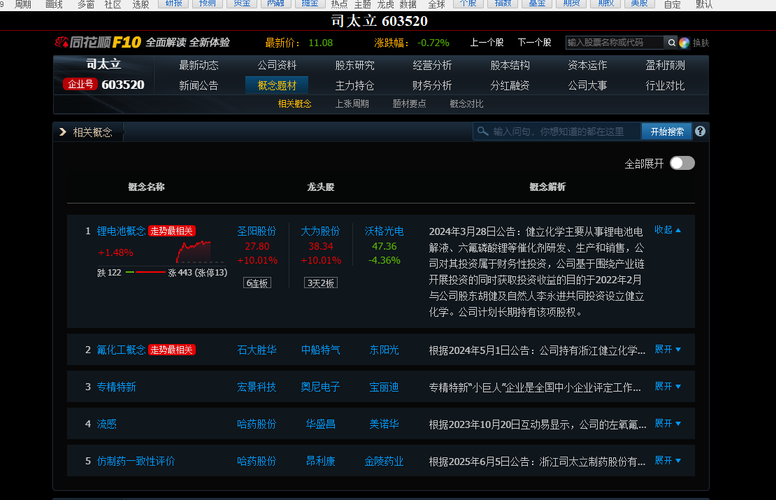Go to 经营分析 tab
776x500 pixels.
432,65
